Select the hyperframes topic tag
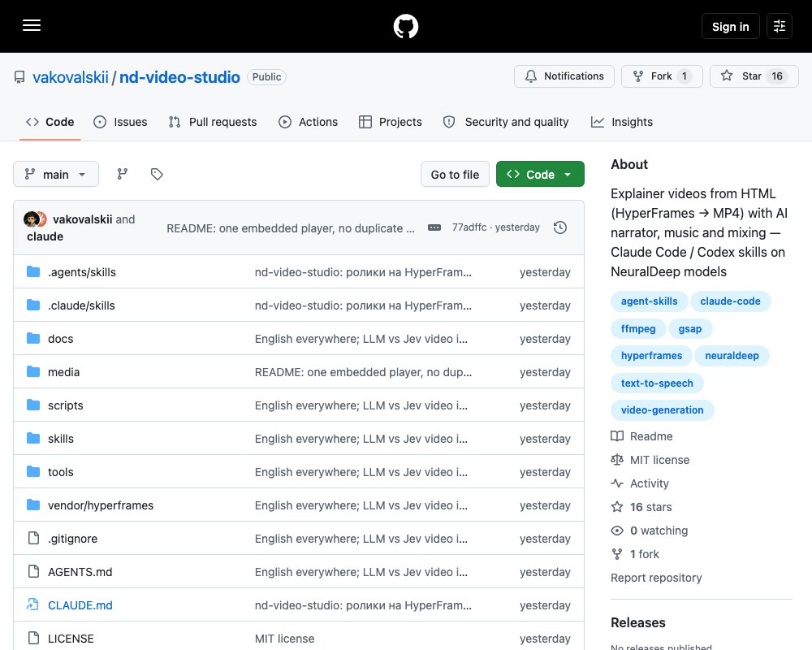This screenshot has width=812, height=650. click(x=651, y=356)
